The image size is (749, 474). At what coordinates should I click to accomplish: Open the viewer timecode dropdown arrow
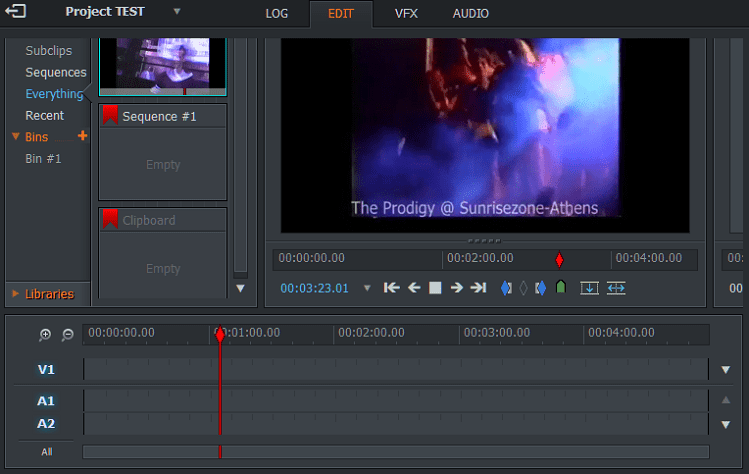tap(367, 288)
